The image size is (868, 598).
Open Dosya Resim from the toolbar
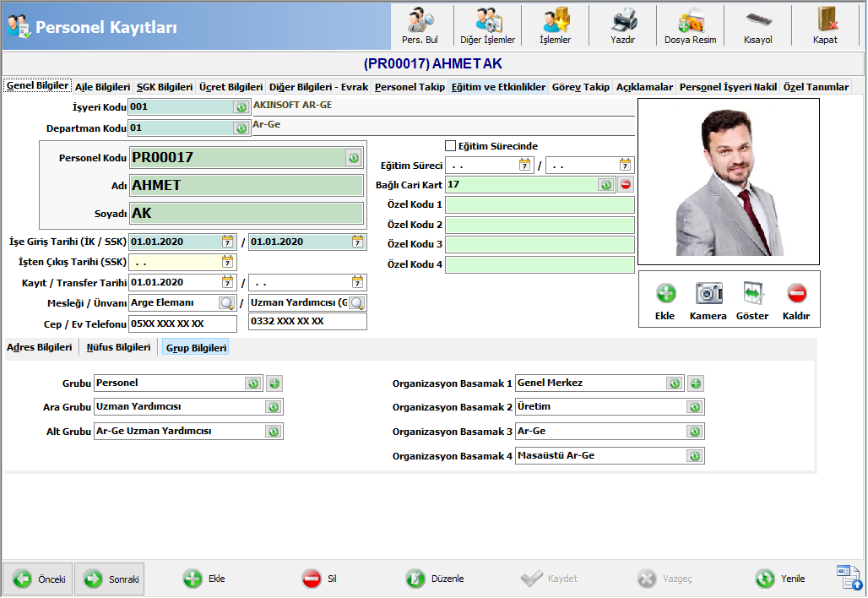click(690, 25)
